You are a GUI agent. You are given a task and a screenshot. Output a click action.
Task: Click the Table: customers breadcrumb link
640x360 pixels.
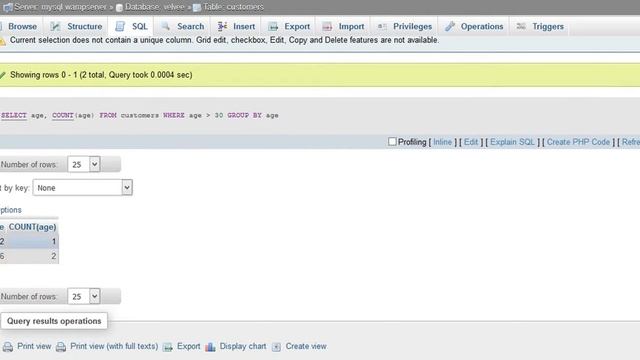233,7
